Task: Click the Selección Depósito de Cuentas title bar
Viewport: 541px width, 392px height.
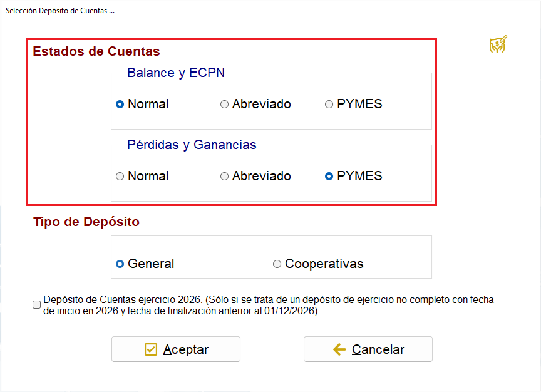Action: [60, 11]
